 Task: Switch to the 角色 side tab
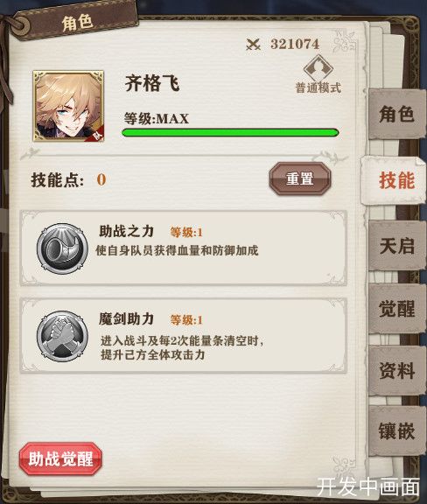click(x=396, y=114)
